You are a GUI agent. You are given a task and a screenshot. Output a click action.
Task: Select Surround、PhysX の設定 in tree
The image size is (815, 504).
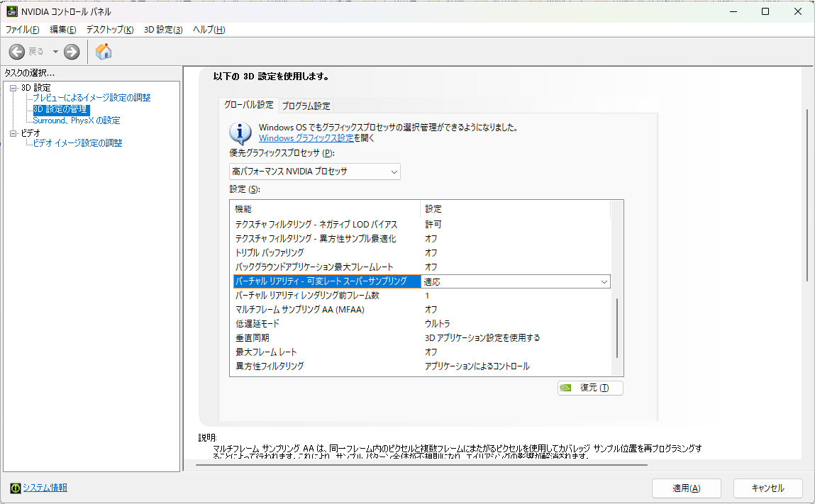coord(77,121)
